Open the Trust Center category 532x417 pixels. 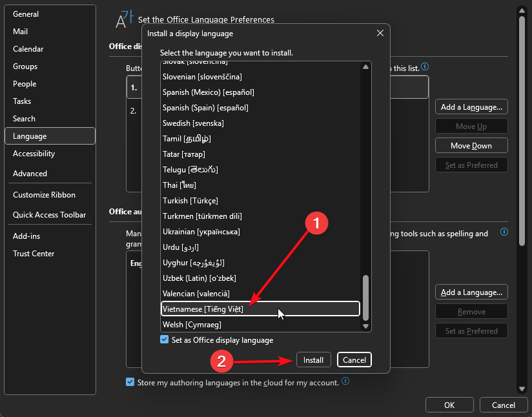pos(50,254)
